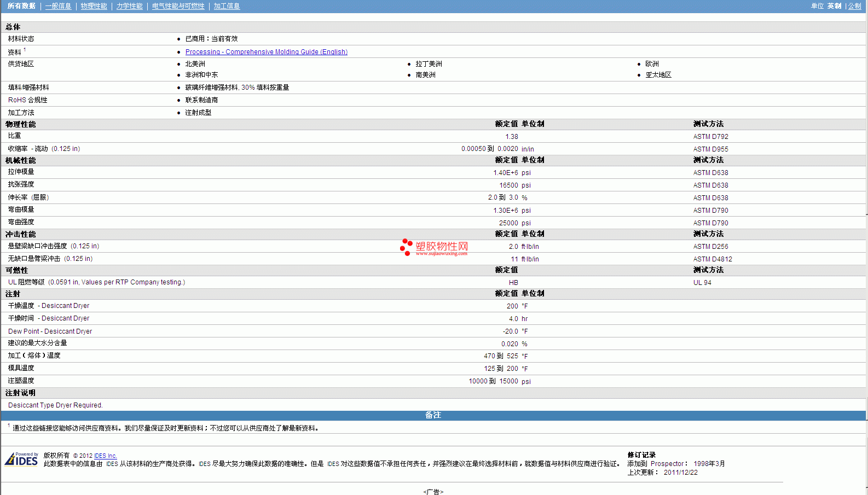Open the 一般信息 tab
The image size is (868, 495).
tap(58, 6)
